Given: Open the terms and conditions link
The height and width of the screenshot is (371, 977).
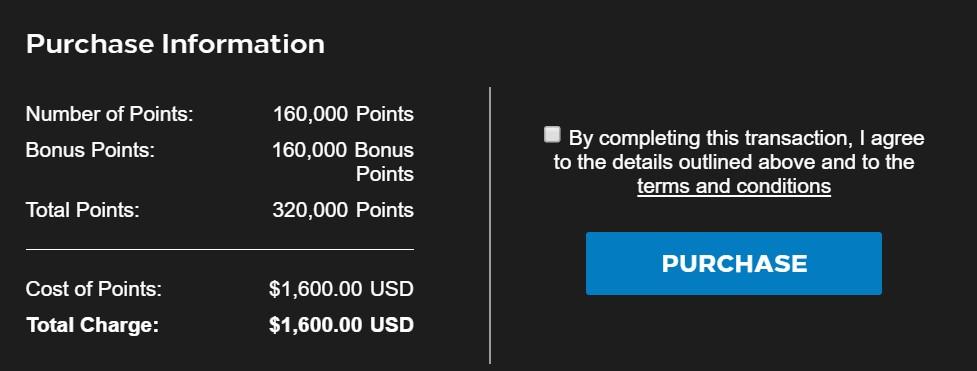Looking at the screenshot, I should [734, 186].
